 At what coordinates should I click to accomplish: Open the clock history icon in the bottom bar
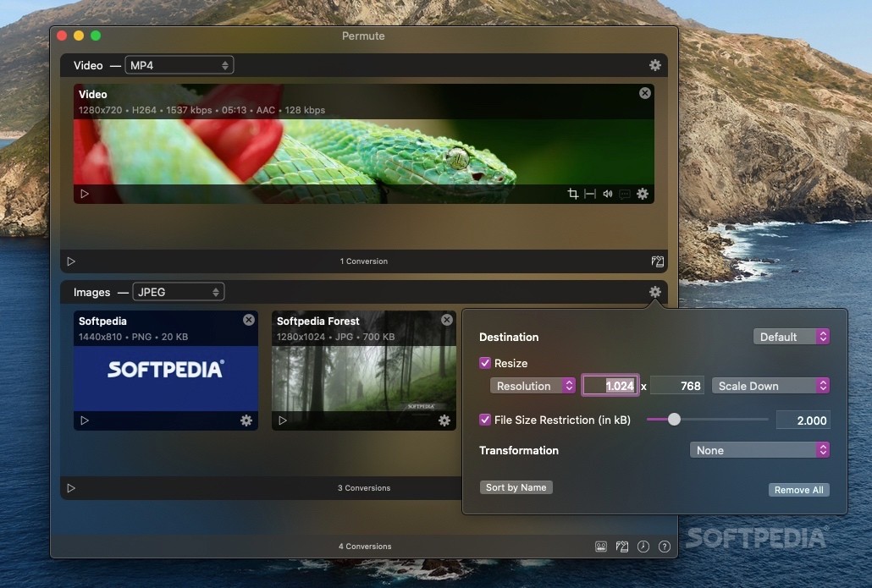click(643, 547)
